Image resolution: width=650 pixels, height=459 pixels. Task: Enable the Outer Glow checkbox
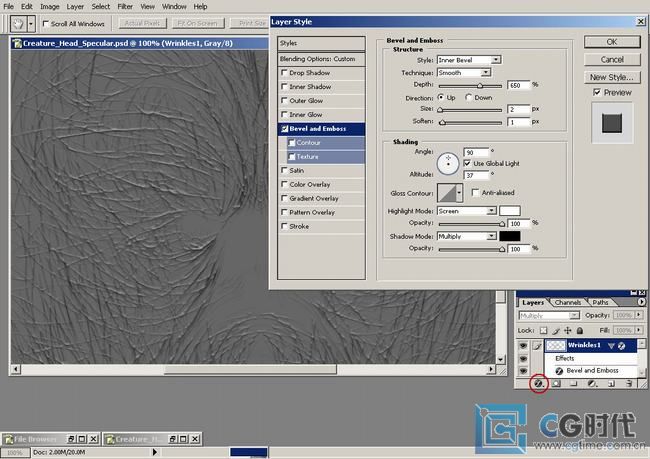tap(284, 100)
